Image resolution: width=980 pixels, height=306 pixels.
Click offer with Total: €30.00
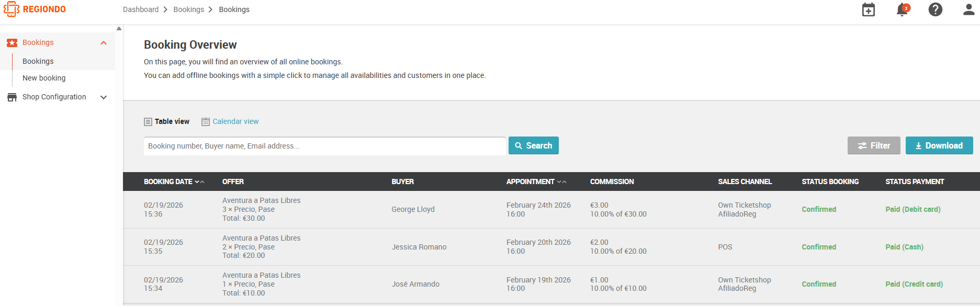[261, 209]
